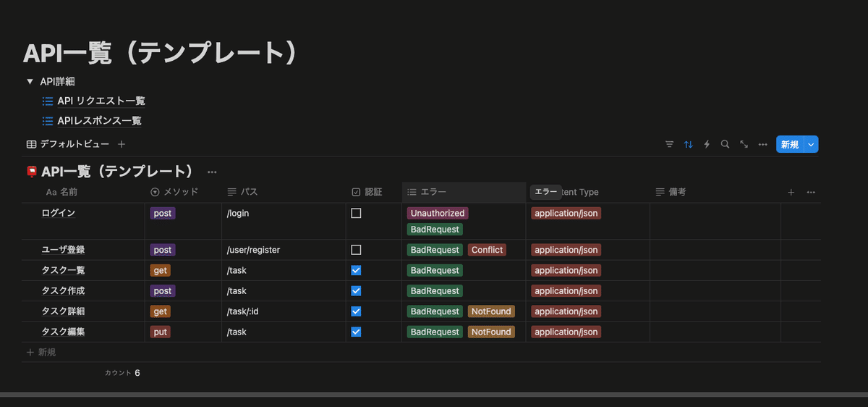
Task: Add a new view with plus icon
Action: (x=122, y=144)
